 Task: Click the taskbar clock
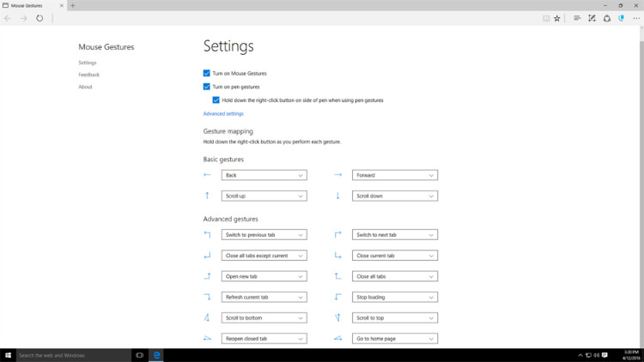[631, 355]
